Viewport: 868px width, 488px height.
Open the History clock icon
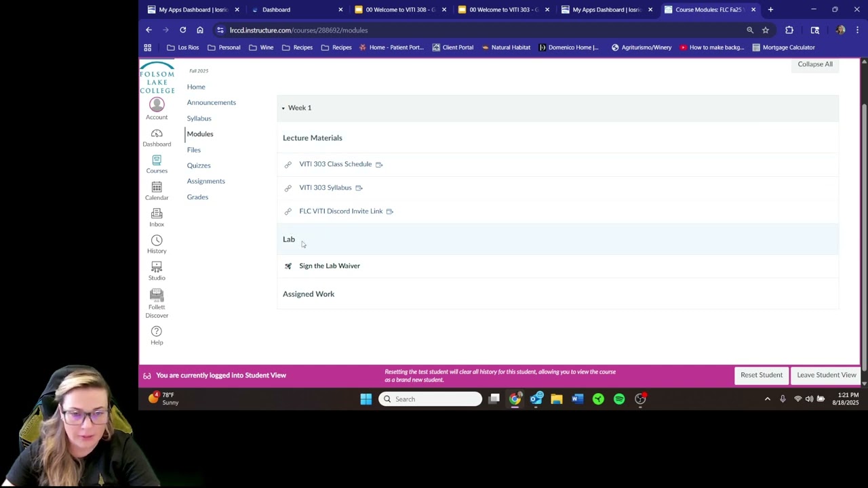(x=157, y=241)
